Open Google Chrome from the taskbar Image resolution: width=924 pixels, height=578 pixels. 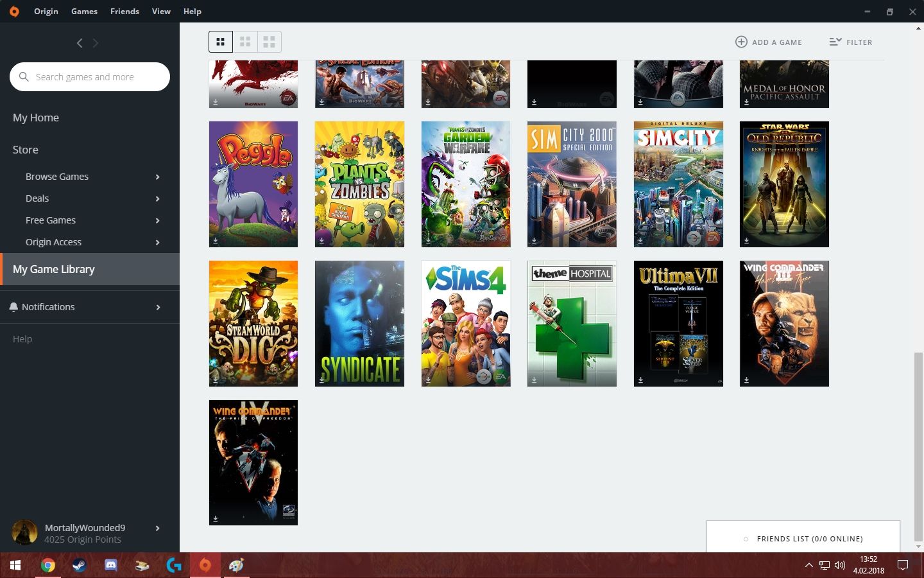point(47,565)
